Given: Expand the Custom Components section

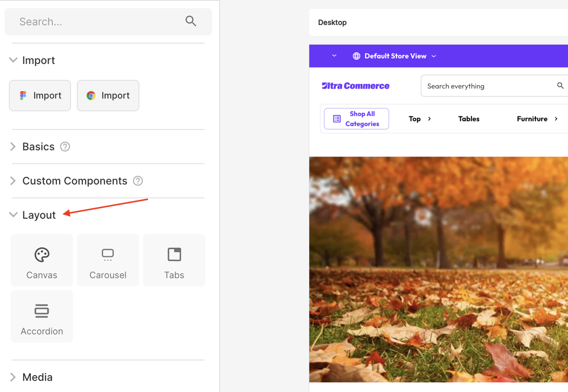Looking at the screenshot, I should tap(13, 181).
